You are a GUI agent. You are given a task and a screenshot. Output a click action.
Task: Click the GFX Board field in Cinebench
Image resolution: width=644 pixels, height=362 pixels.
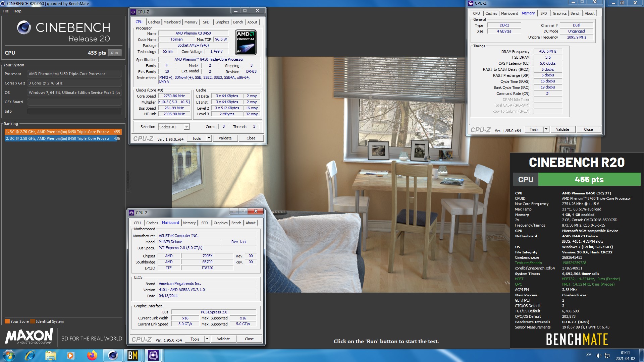(74, 102)
